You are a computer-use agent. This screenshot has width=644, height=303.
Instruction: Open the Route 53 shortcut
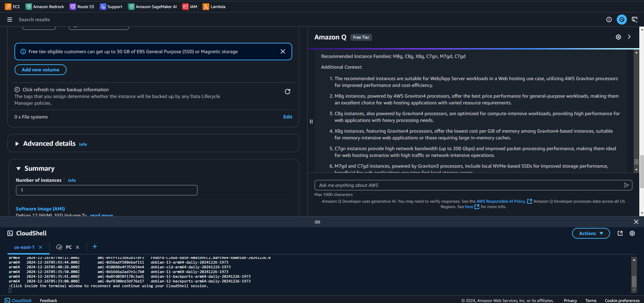coord(82,7)
